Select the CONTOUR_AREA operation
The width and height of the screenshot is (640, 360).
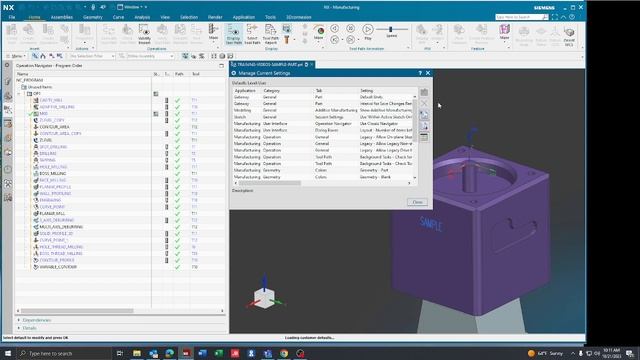pos(54,127)
